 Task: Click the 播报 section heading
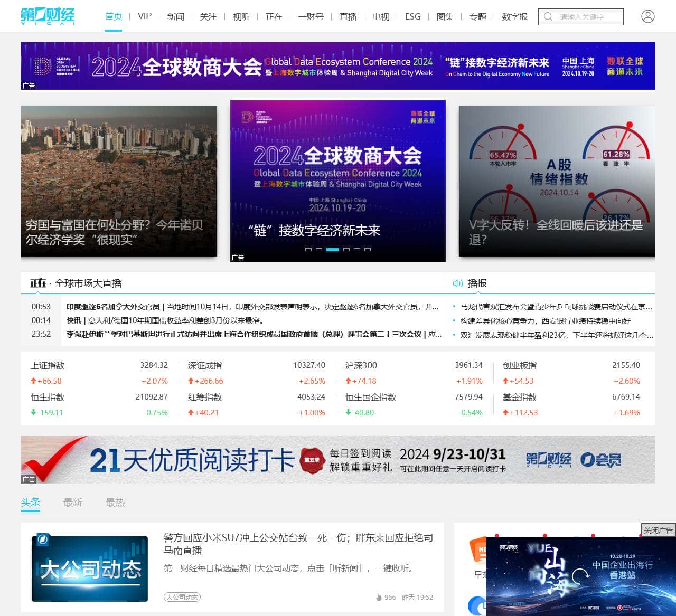[477, 283]
